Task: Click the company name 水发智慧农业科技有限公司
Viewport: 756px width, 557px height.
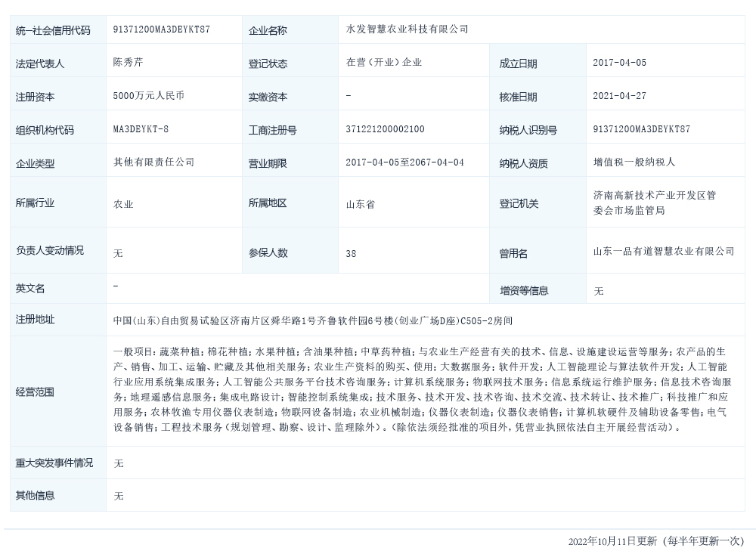Action: coord(407,29)
